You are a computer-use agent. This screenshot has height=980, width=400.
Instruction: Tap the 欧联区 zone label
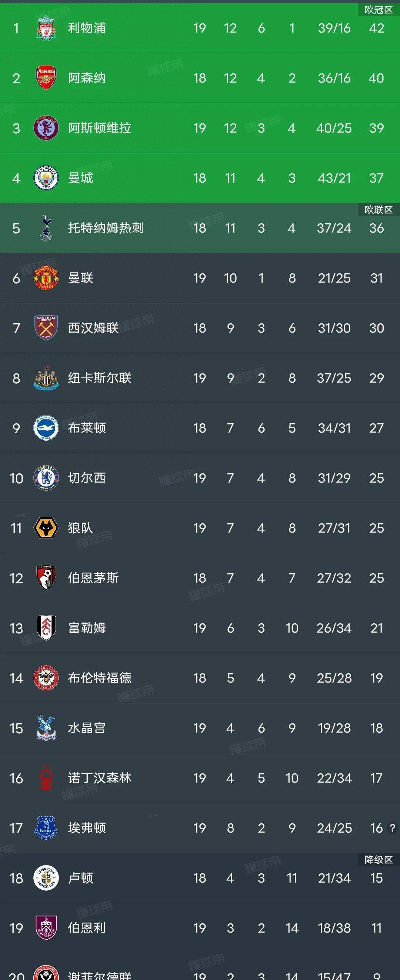[x=379, y=210]
